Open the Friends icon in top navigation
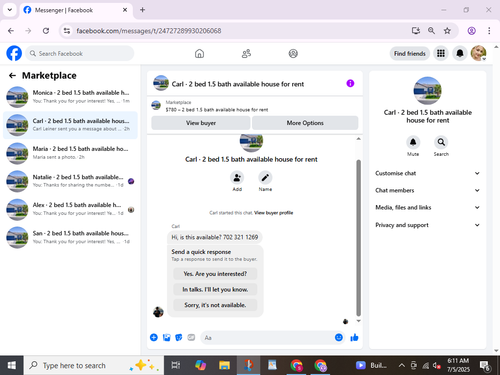This screenshot has width=500, height=375. coord(246,53)
